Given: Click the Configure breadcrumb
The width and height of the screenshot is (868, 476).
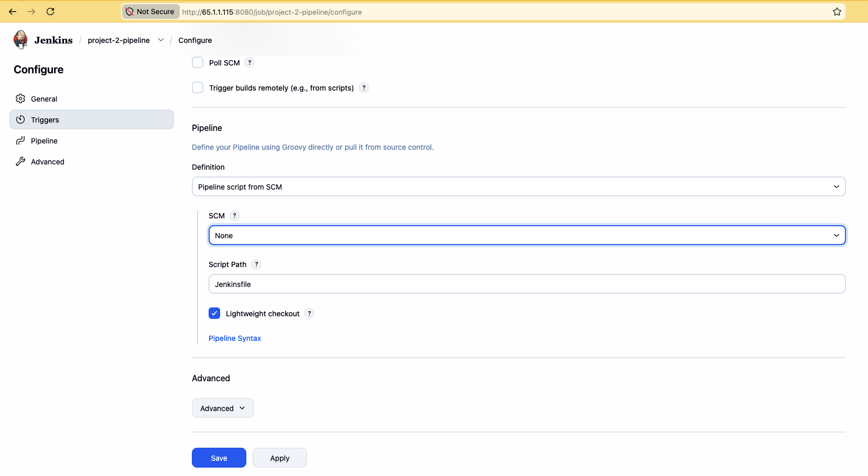Looking at the screenshot, I should (x=195, y=40).
